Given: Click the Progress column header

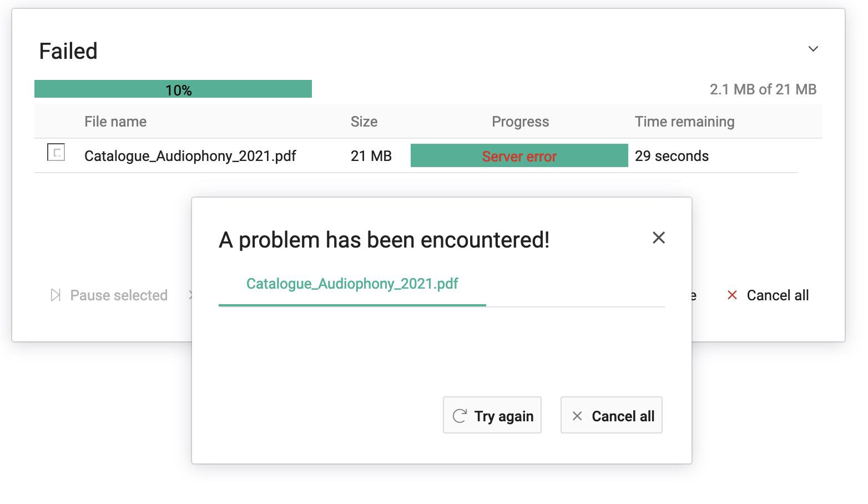Looking at the screenshot, I should coord(521,122).
